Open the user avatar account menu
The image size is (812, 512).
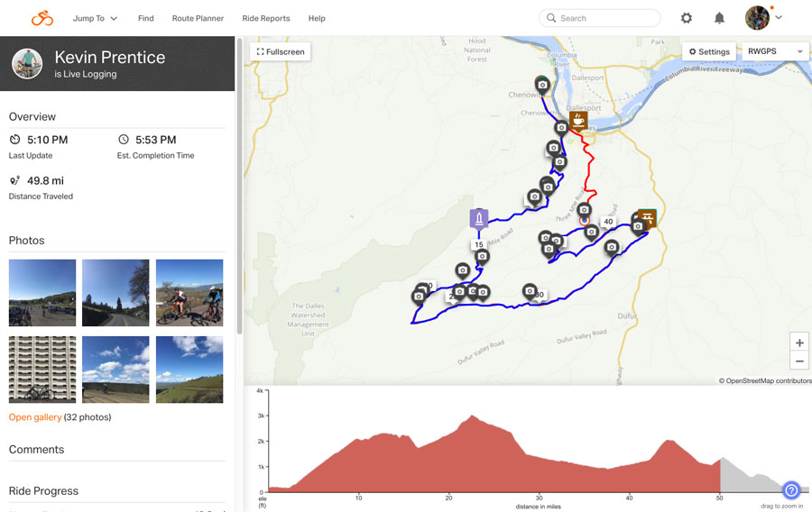(x=763, y=18)
